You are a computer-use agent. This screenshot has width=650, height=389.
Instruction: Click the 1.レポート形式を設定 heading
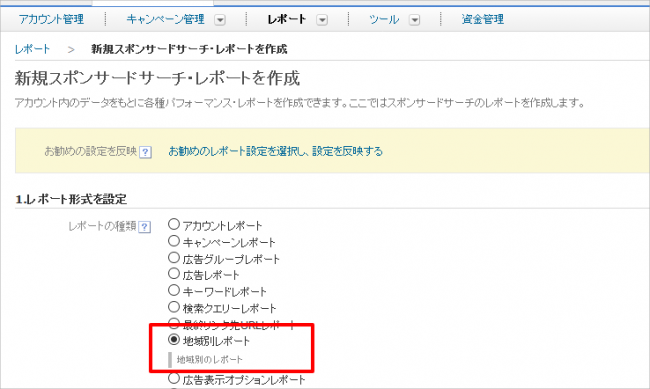(x=71, y=199)
